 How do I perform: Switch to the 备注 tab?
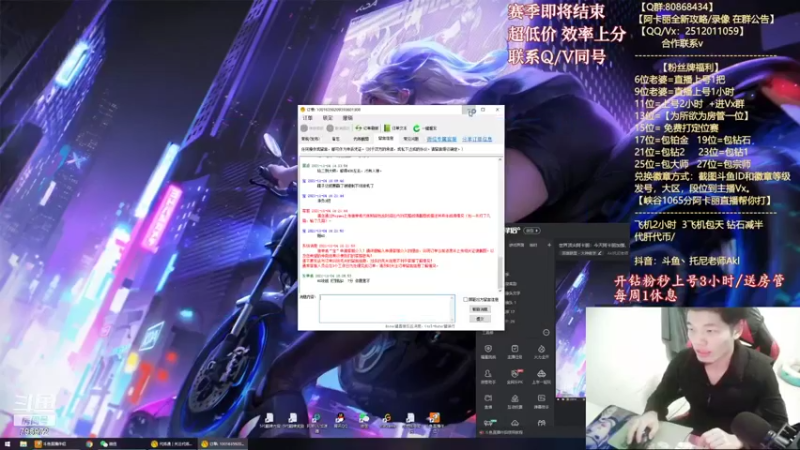336,139
